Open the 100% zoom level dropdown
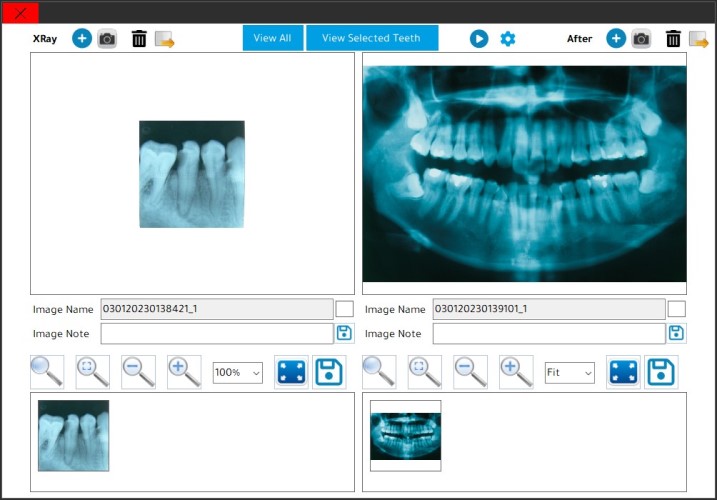Viewport: 717px width, 500px height. [x=237, y=373]
